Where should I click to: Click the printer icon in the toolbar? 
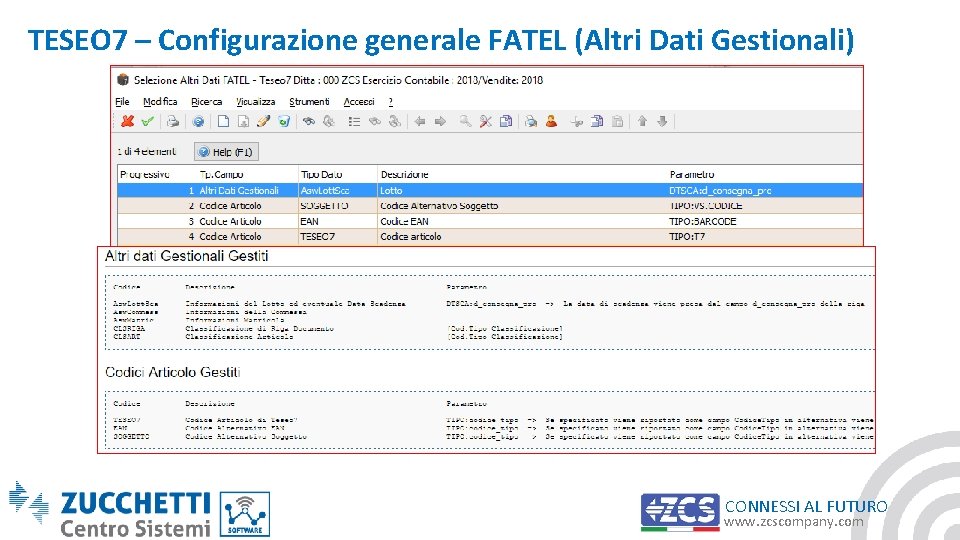pyautogui.click(x=173, y=121)
